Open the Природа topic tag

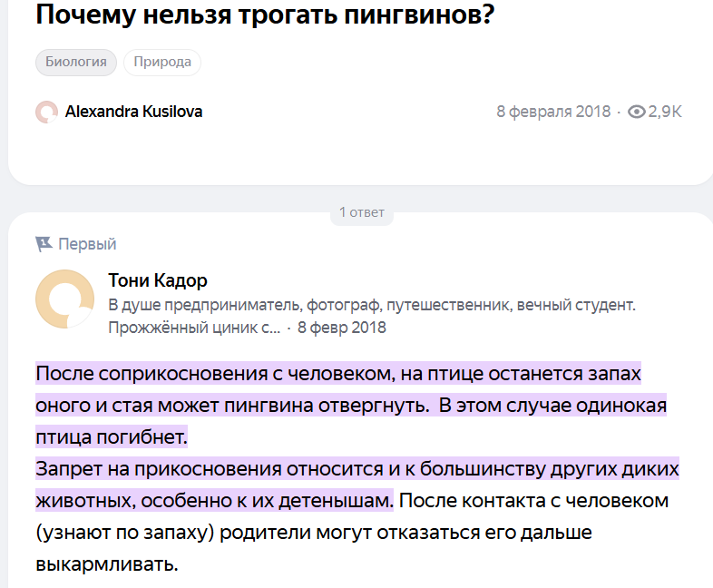coord(162,63)
